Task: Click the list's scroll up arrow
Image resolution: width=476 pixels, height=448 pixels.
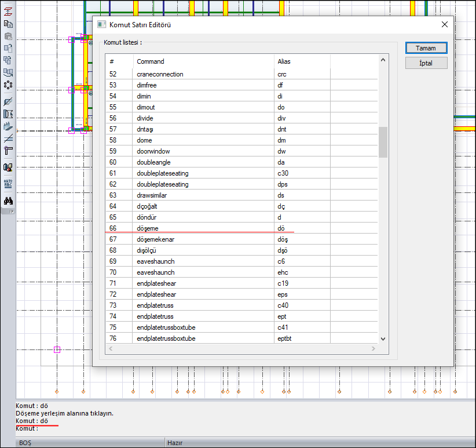Action: coord(383,59)
